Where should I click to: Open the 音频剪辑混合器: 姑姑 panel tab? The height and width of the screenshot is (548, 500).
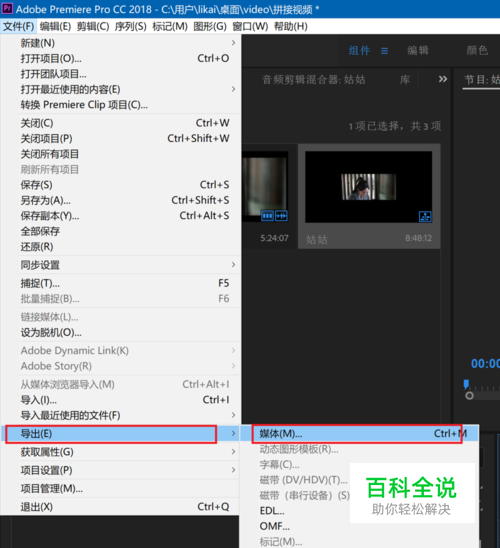click(x=313, y=80)
